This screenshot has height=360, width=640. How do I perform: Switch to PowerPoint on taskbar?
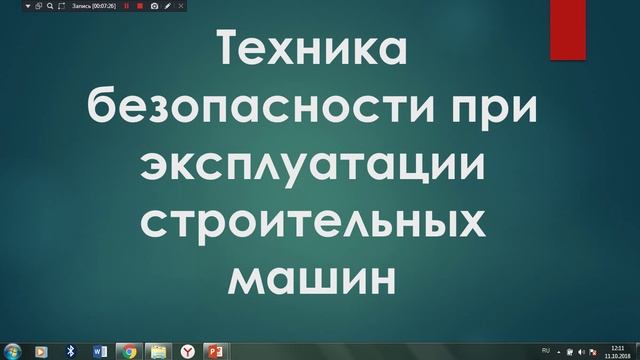coord(216,351)
